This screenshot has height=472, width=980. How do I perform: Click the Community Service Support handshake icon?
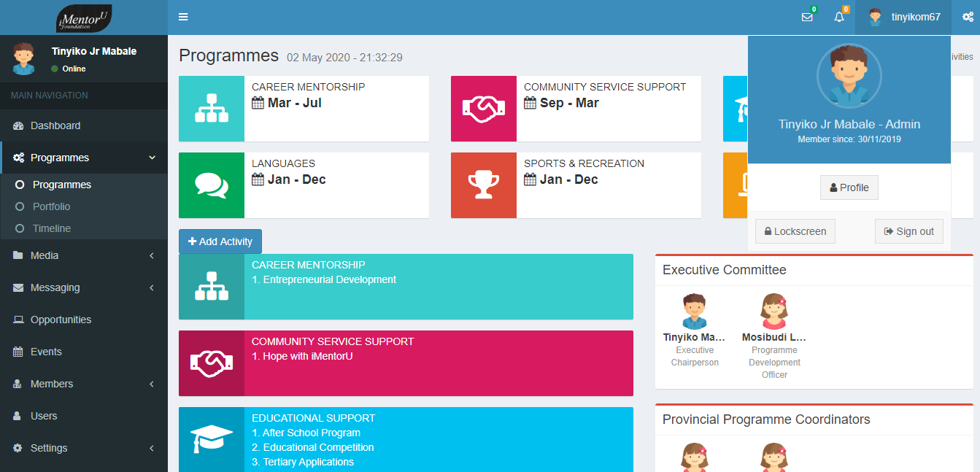click(484, 109)
